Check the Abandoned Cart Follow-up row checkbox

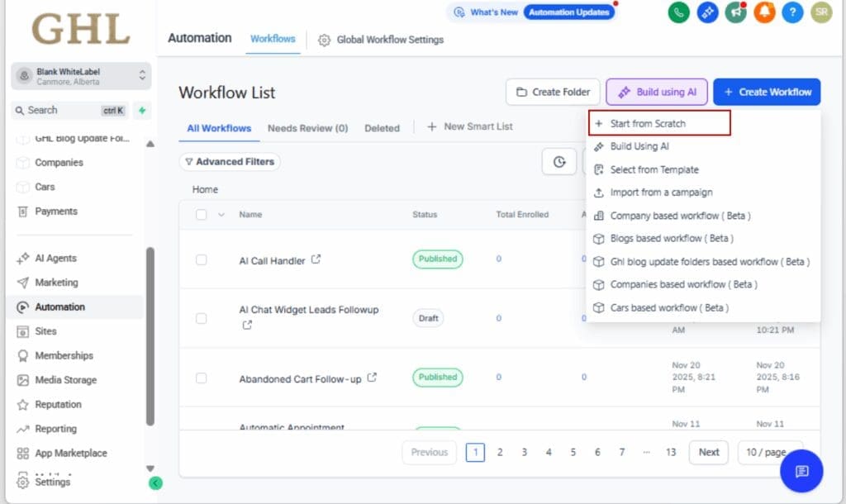pyautogui.click(x=202, y=378)
